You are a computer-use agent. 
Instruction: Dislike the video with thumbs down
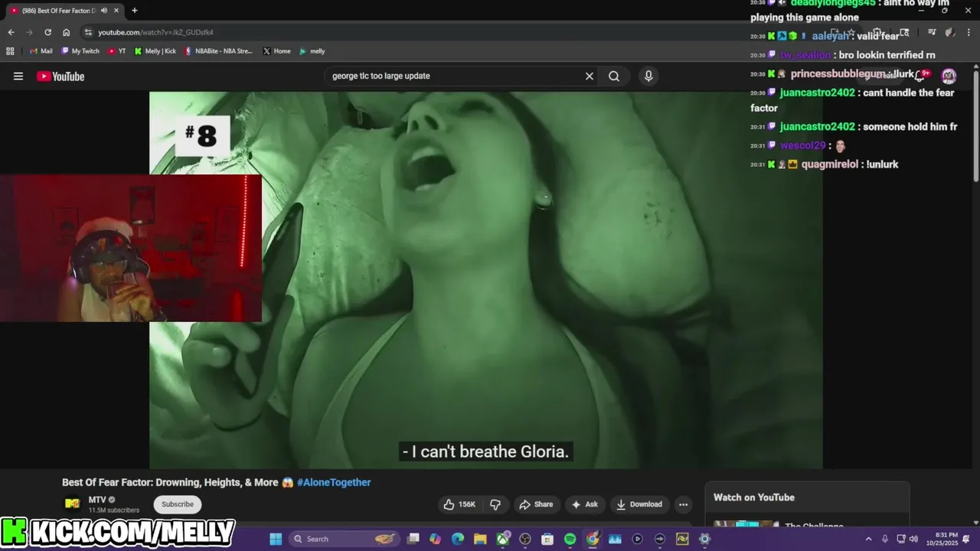point(495,504)
